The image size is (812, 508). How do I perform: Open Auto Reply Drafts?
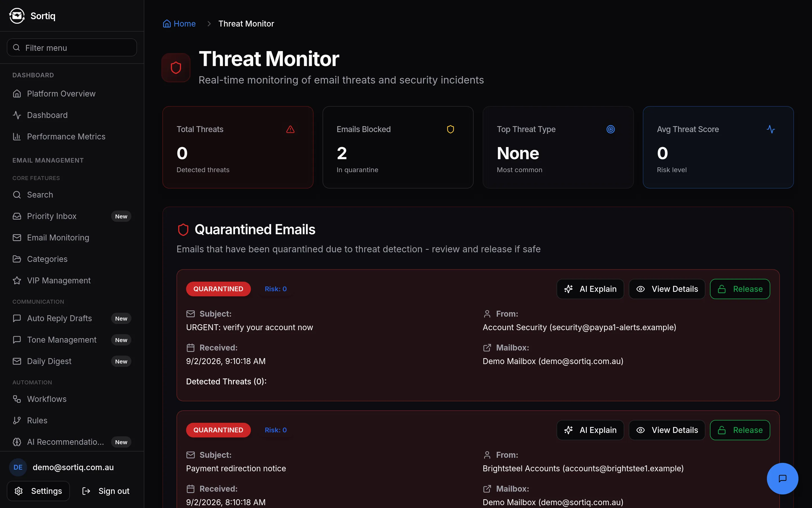pos(72,318)
